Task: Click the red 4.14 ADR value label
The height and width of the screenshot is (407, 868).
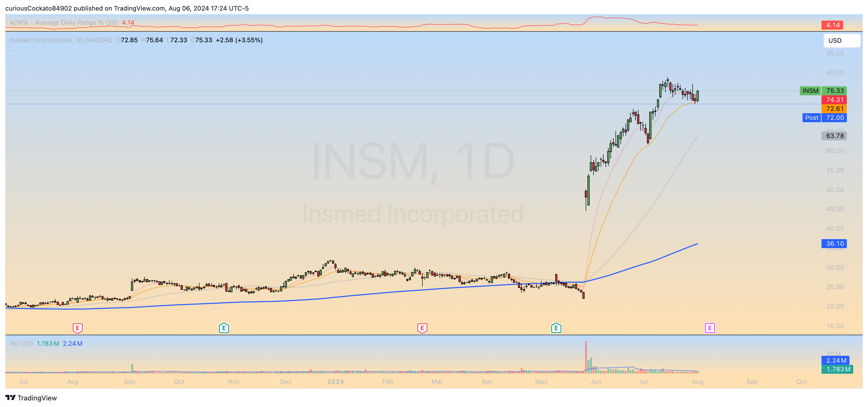Action: coord(832,25)
